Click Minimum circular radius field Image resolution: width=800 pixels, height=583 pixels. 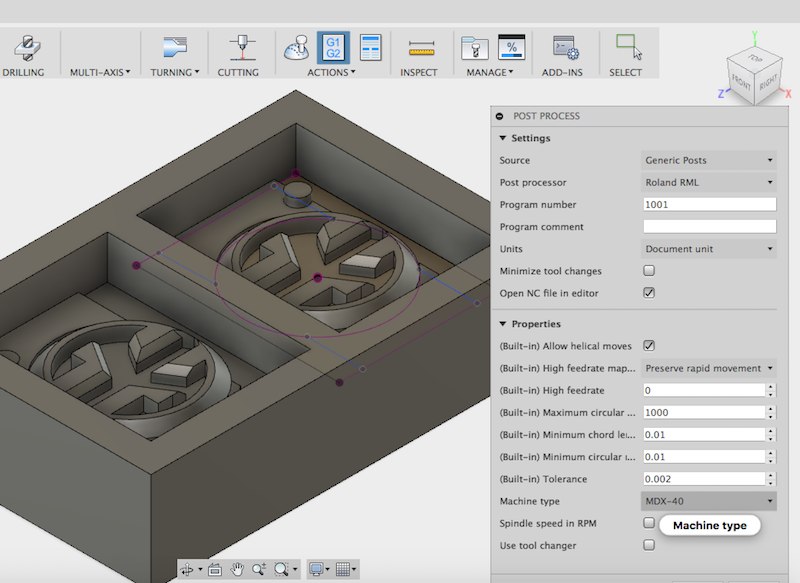705,457
